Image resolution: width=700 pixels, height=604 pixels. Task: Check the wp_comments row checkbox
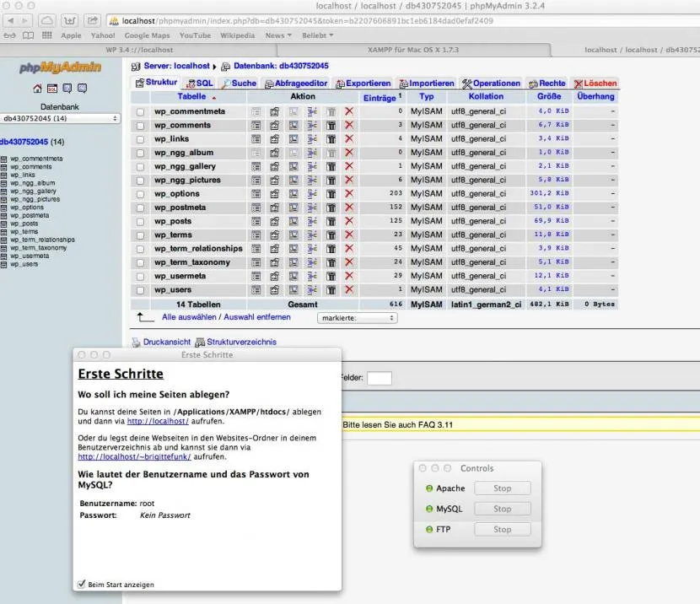point(140,126)
